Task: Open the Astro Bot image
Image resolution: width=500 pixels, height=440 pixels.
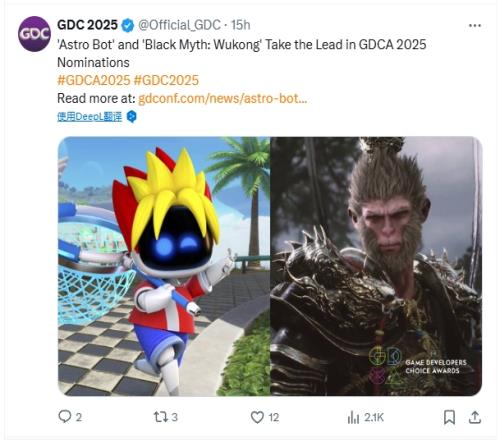Action: click(164, 266)
